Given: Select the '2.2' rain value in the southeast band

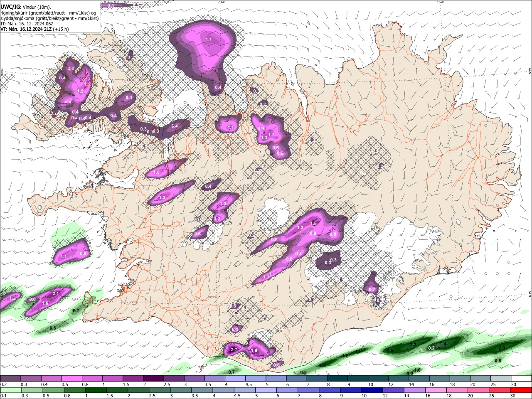Looking at the screenshot, I should pyautogui.click(x=413, y=345).
